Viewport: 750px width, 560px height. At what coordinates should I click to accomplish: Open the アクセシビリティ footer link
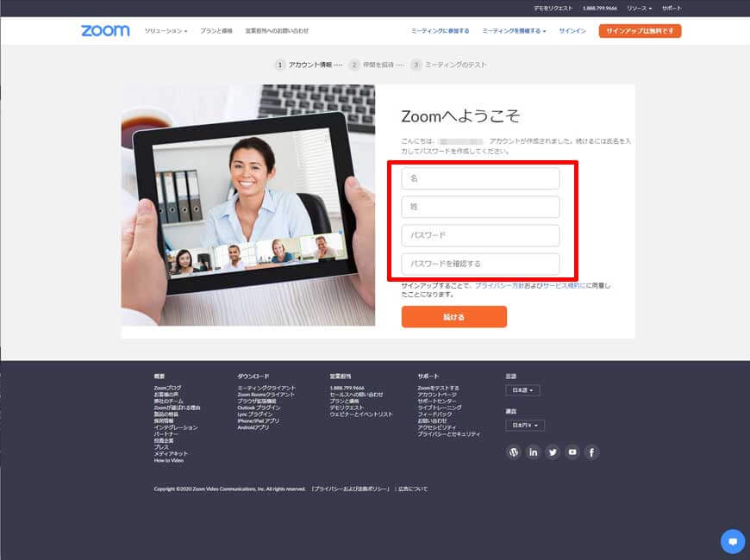click(437, 427)
